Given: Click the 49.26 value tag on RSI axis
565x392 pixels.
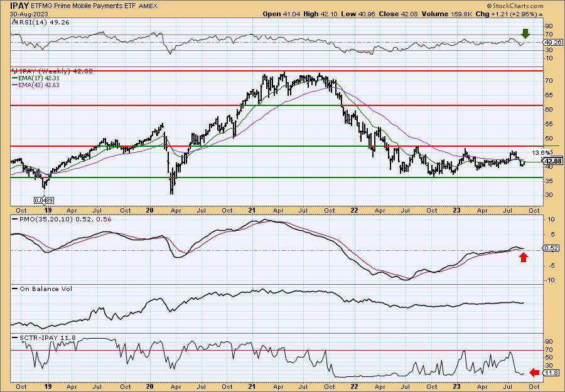Looking at the screenshot, I should 552,42.
